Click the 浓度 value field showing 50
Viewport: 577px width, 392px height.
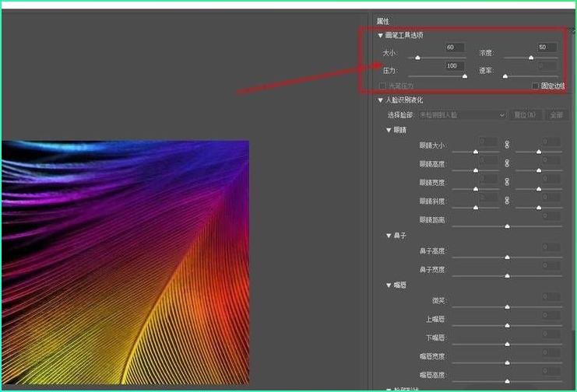(x=546, y=47)
